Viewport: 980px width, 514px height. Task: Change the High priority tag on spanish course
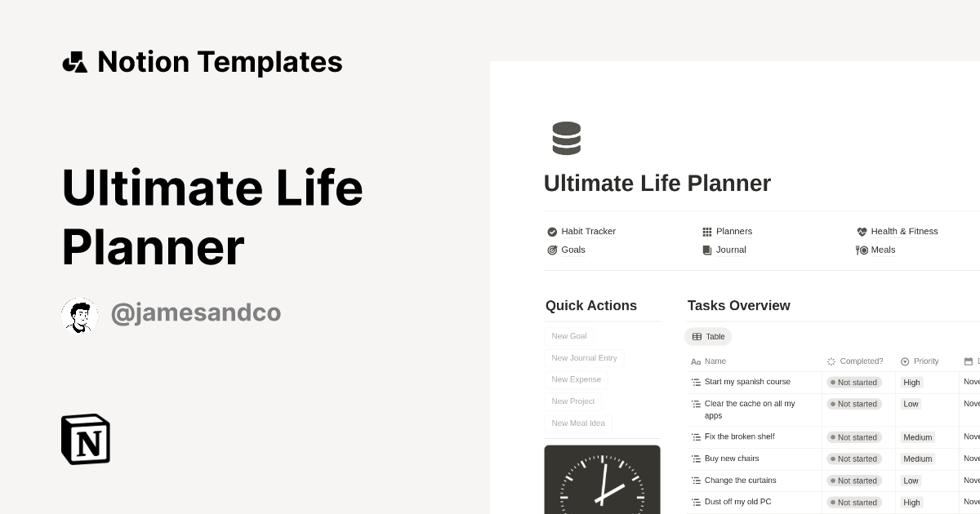pos(911,382)
